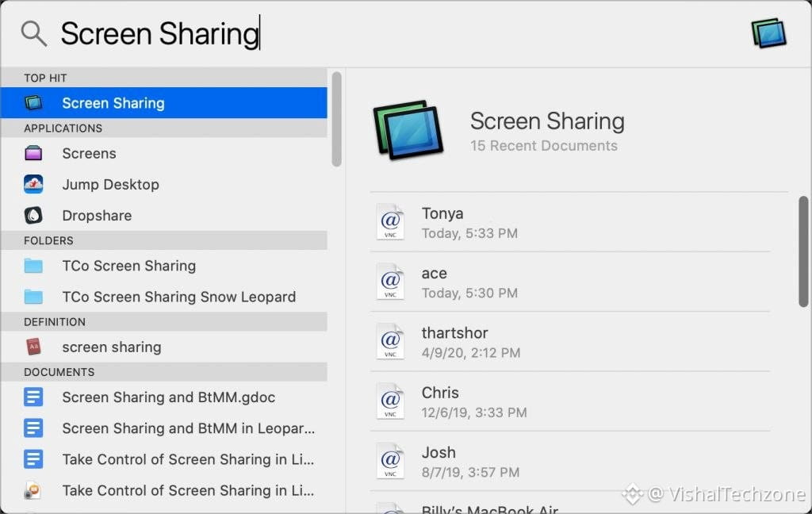Click the large Screen Sharing preview icon
Image resolution: width=812 pixels, height=514 pixels.
408,130
